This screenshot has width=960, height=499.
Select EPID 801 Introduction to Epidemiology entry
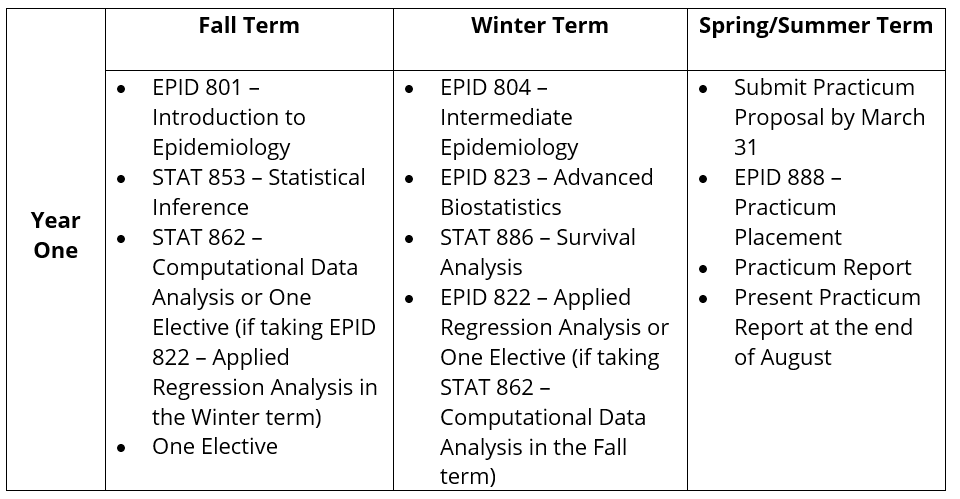[229, 117]
